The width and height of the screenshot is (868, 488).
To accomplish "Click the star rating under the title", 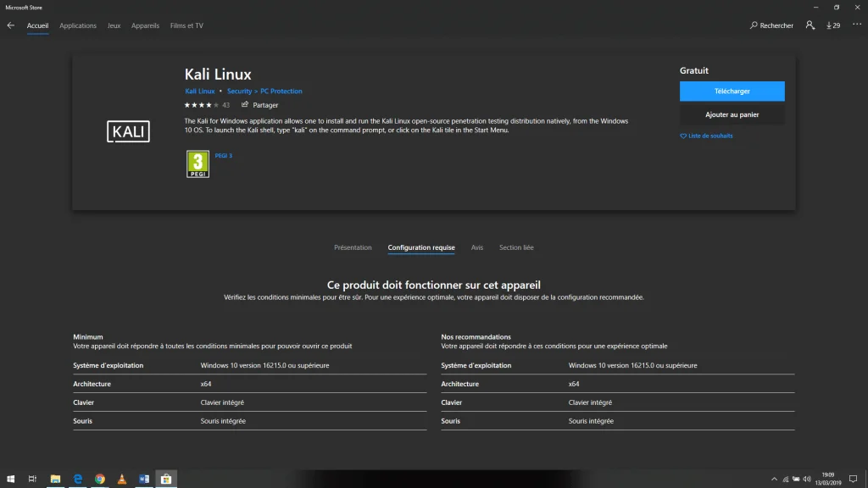I will [202, 105].
